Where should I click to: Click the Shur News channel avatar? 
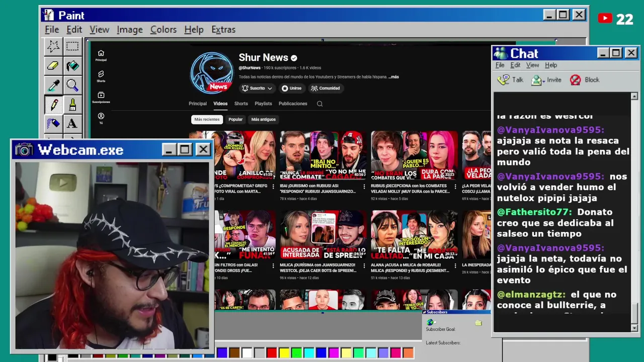(212, 73)
